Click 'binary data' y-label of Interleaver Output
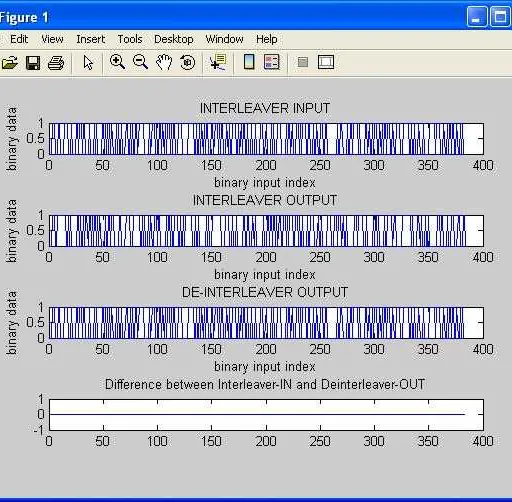This screenshot has width=512, height=502. click(11, 231)
